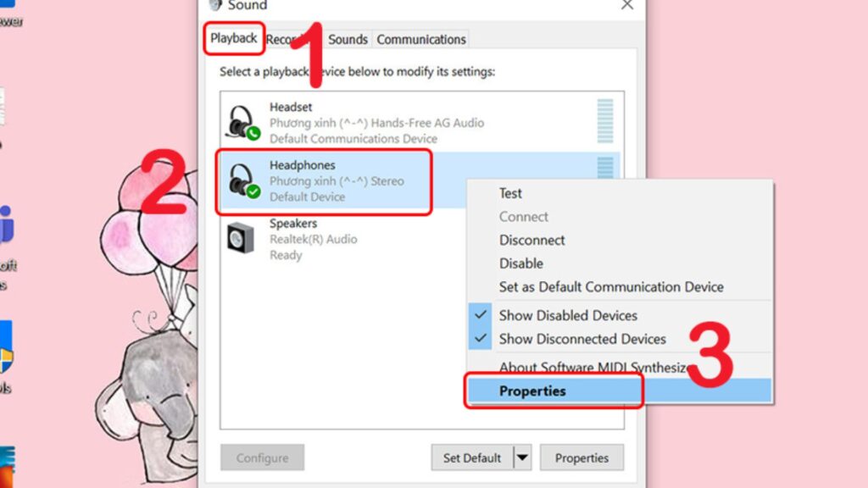Switch to the Sounds tab
The height and width of the screenshot is (488, 868).
(x=348, y=39)
